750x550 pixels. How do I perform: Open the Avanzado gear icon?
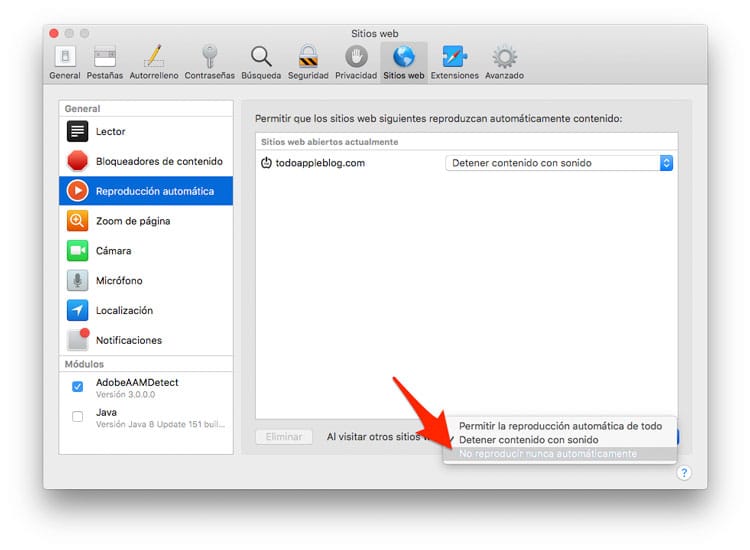point(504,57)
